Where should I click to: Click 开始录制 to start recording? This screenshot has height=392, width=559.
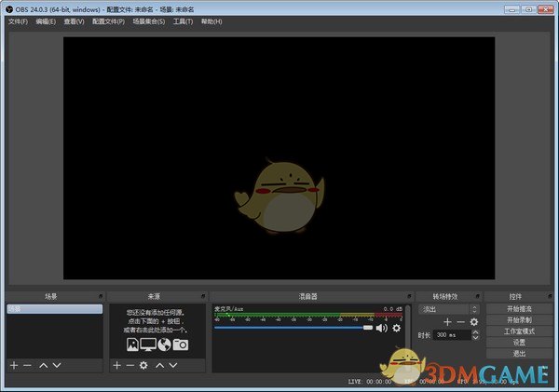(519, 320)
